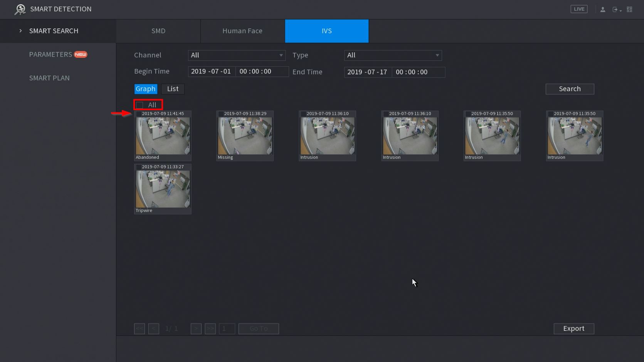The width and height of the screenshot is (644, 362).
Task: Open the Type dropdown
Action: (x=392, y=55)
